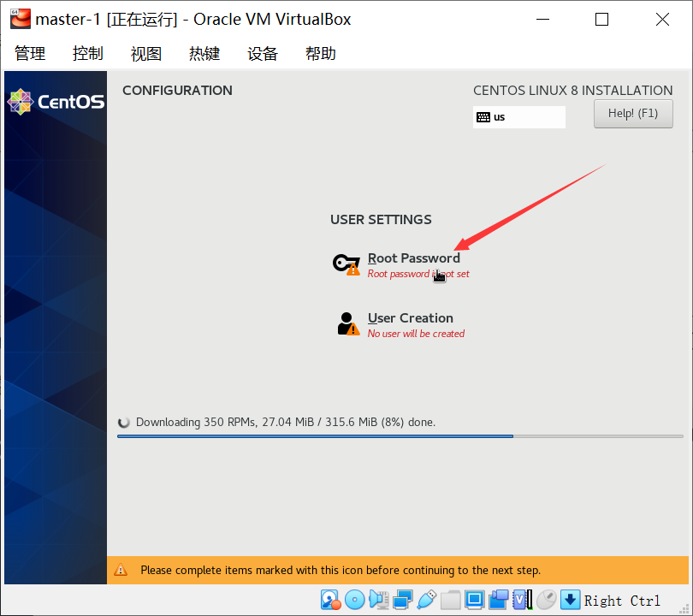Open the 视图 menu
The width and height of the screenshot is (693, 616).
pyautogui.click(x=145, y=53)
